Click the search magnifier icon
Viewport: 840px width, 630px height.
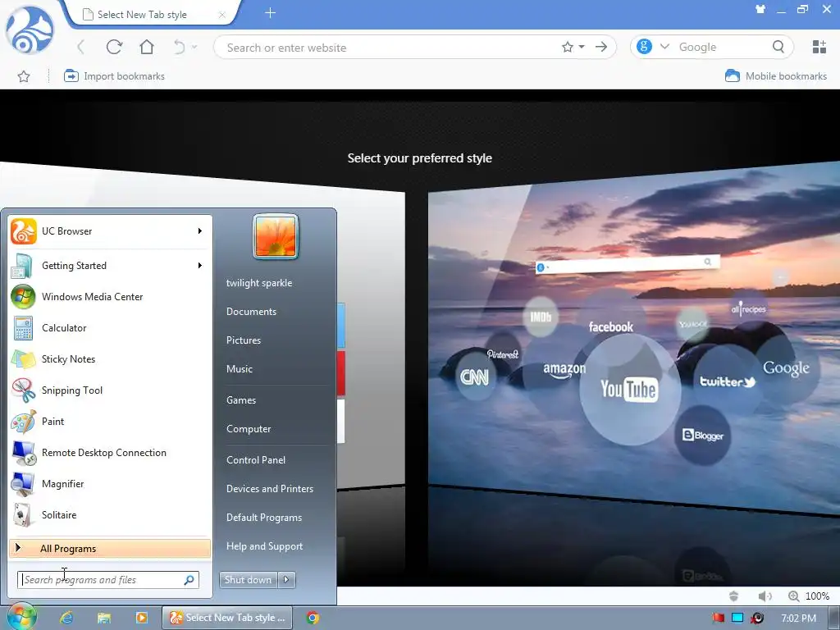[778, 47]
